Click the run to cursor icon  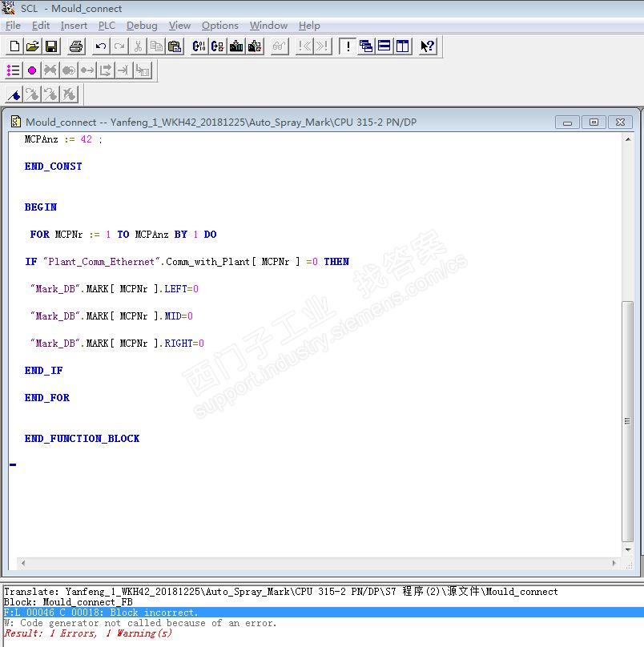tap(124, 70)
